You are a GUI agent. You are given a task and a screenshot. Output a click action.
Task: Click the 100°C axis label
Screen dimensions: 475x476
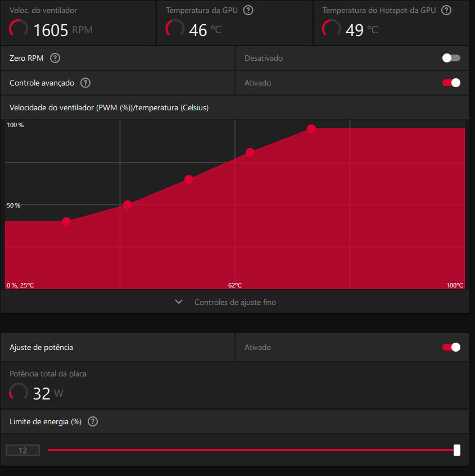[x=455, y=285]
